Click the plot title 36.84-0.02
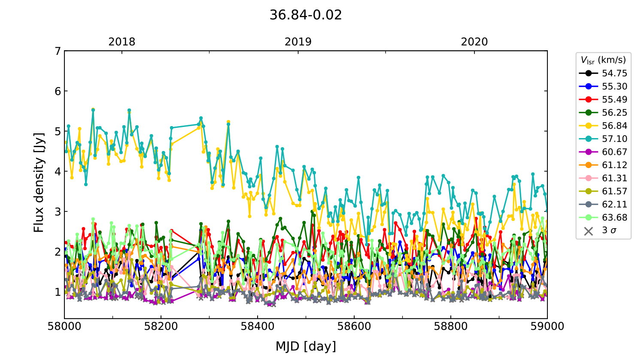 306,15
